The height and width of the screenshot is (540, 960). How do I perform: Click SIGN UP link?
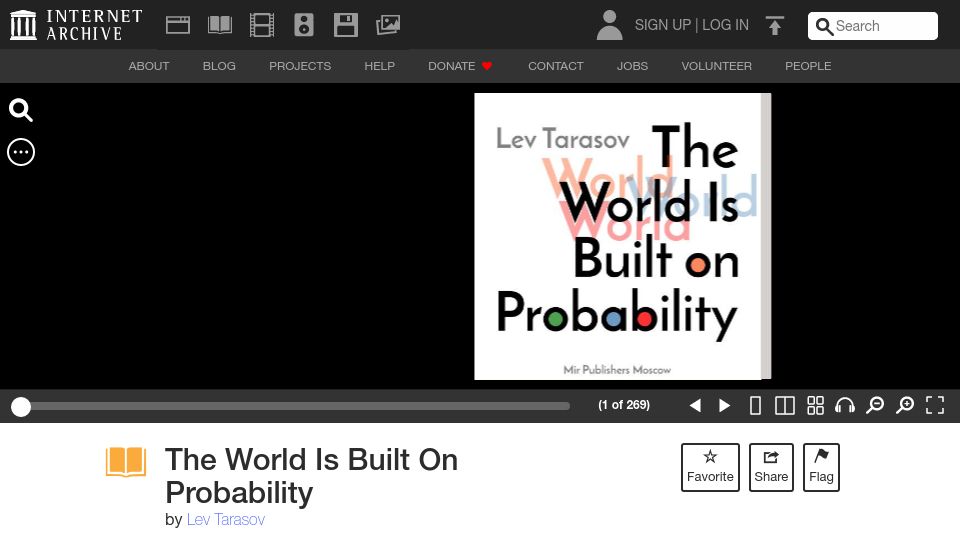[662, 25]
